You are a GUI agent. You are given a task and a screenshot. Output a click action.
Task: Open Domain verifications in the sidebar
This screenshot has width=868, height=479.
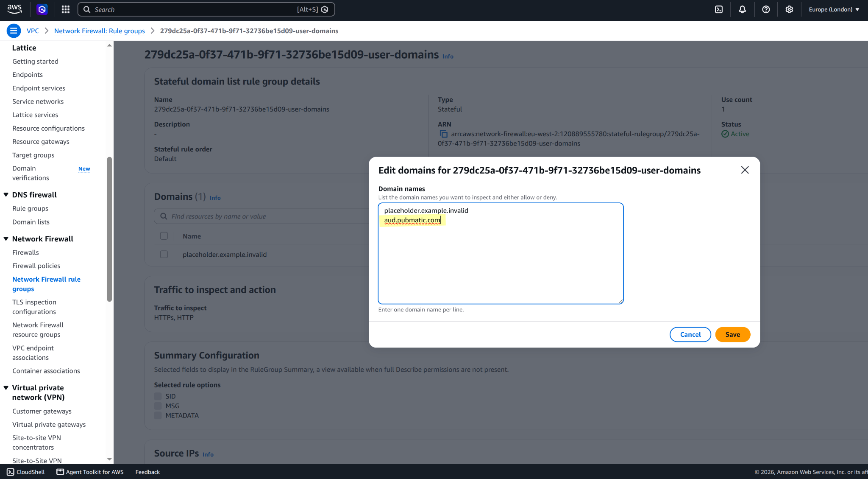31,173
